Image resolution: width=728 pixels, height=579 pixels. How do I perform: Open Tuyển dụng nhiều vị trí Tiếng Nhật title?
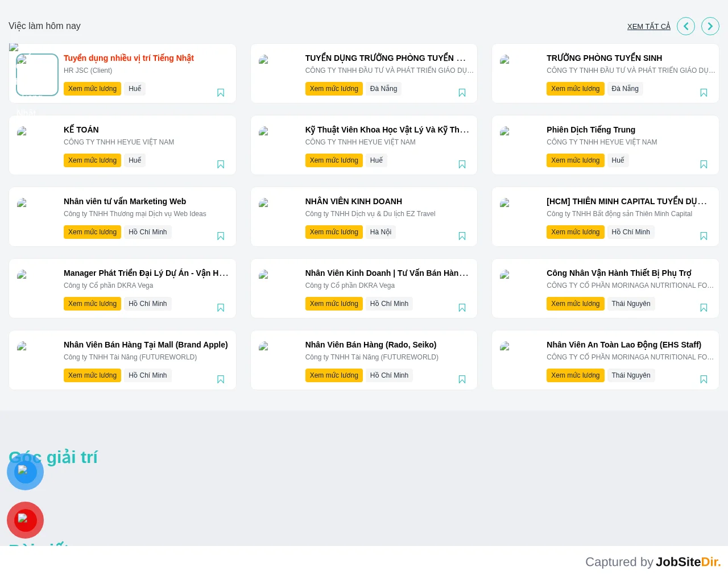tap(129, 58)
